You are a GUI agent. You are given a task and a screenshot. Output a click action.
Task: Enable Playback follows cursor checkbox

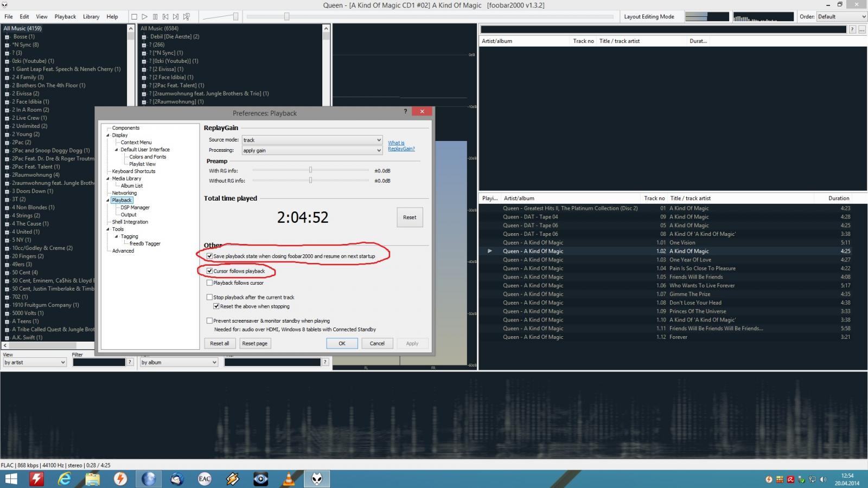pyautogui.click(x=209, y=282)
